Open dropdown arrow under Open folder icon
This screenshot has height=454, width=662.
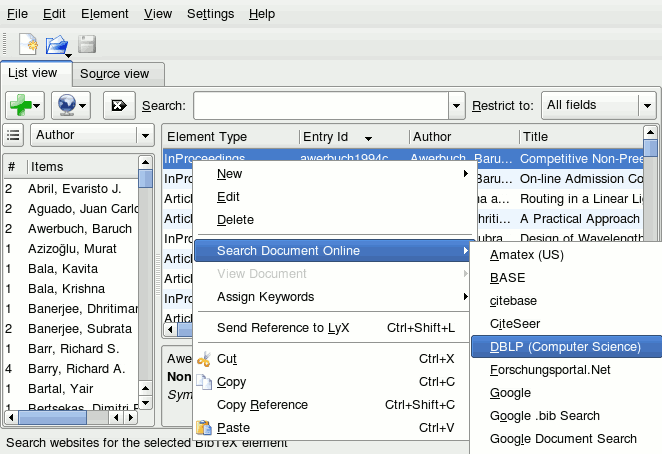tap(68, 55)
